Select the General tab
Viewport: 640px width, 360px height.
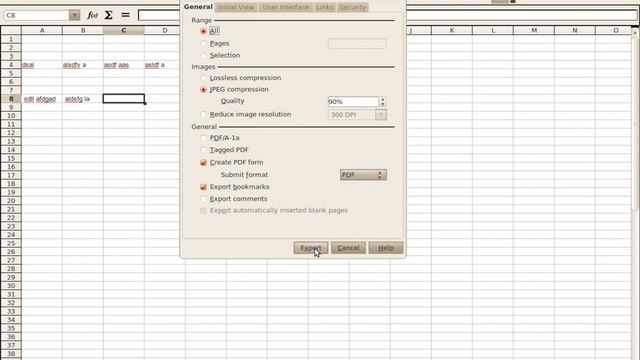(x=198, y=7)
